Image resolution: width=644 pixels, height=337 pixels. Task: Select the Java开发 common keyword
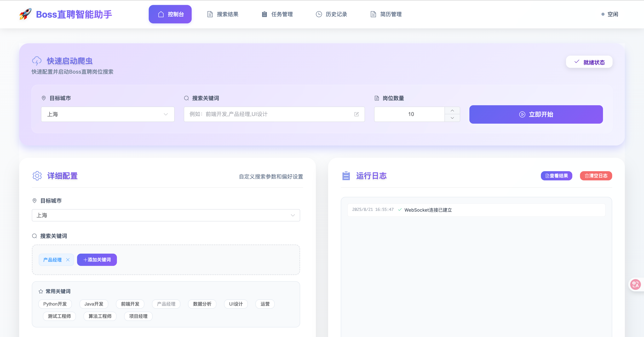[x=94, y=304]
